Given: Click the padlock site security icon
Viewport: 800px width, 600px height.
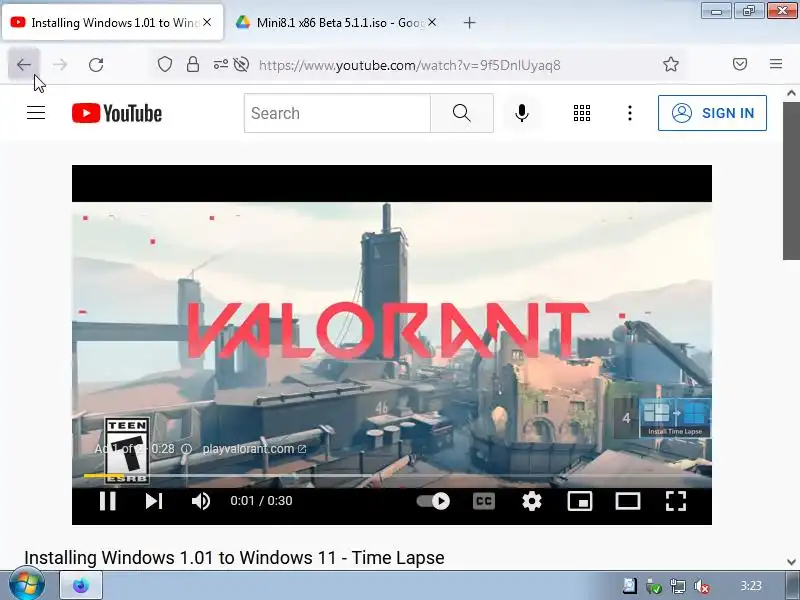Looking at the screenshot, I should click(193, 64).
